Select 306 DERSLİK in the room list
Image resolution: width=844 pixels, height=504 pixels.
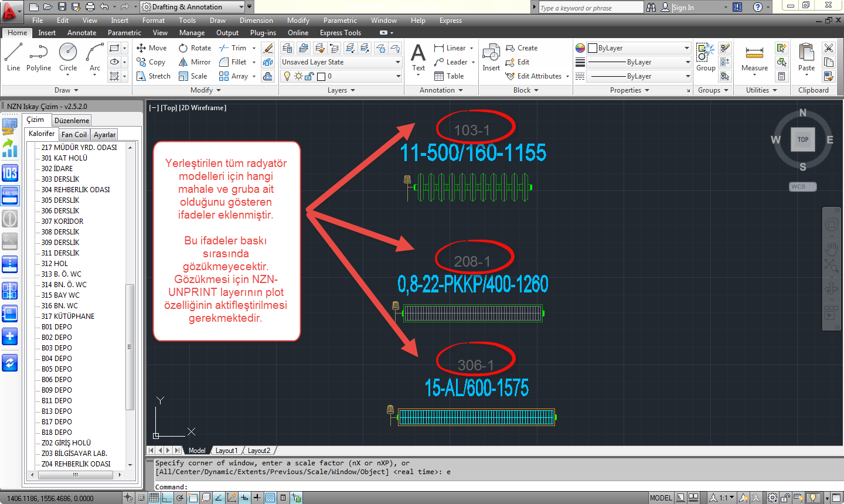[x=60, y=211]
